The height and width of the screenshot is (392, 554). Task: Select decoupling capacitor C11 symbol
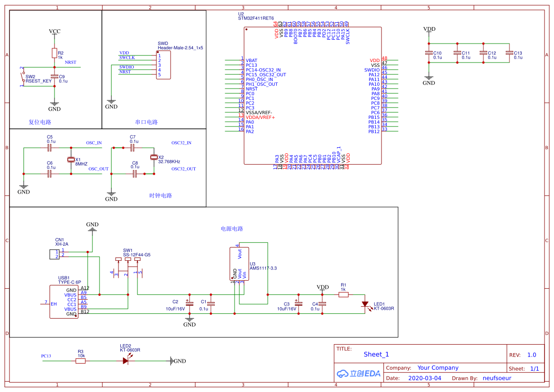click(457, 53)
